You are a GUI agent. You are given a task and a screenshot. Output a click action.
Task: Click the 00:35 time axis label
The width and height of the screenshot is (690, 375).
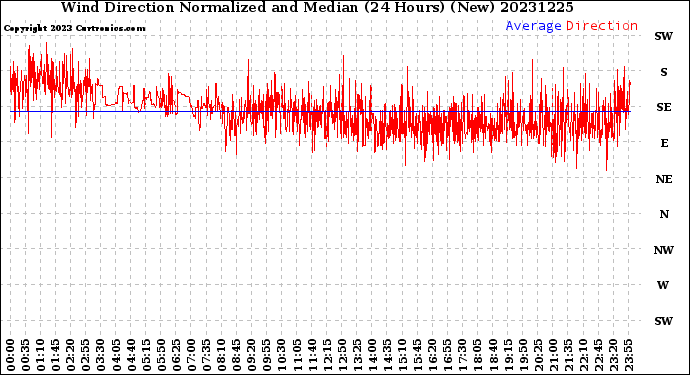click(x=26, y=355)
